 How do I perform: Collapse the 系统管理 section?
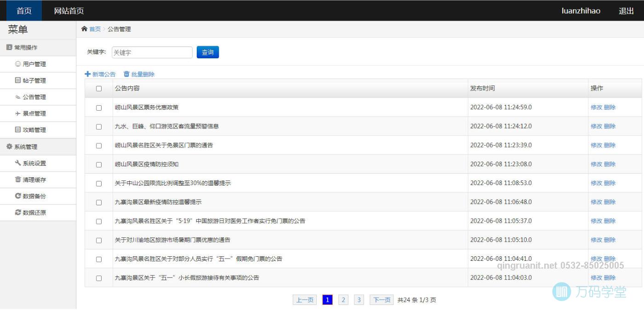[23, 146]
